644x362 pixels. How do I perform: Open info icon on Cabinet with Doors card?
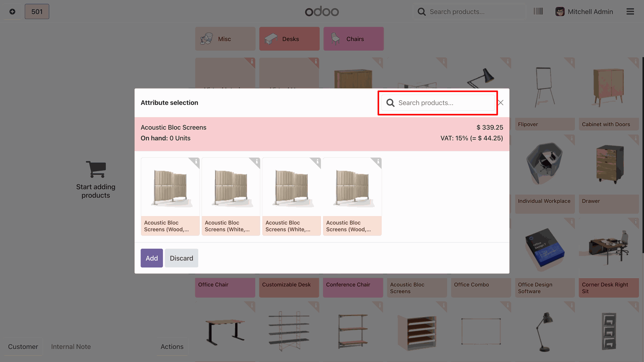[x=635, y=61]
